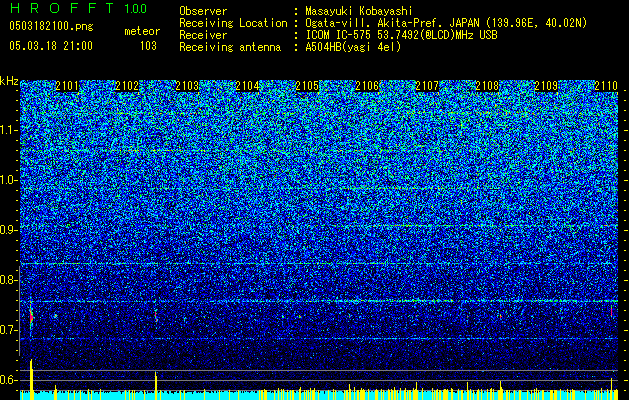The width and height of the screenshot is (629, 400).
Task: Click the meteor count value 103
Action: click(x=148, y=46)
